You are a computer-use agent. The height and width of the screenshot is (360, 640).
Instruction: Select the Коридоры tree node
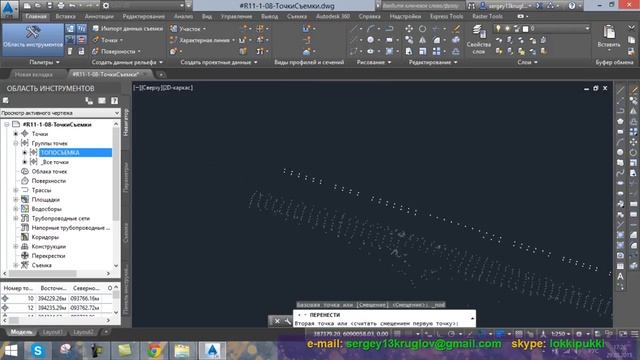[45, 237]
